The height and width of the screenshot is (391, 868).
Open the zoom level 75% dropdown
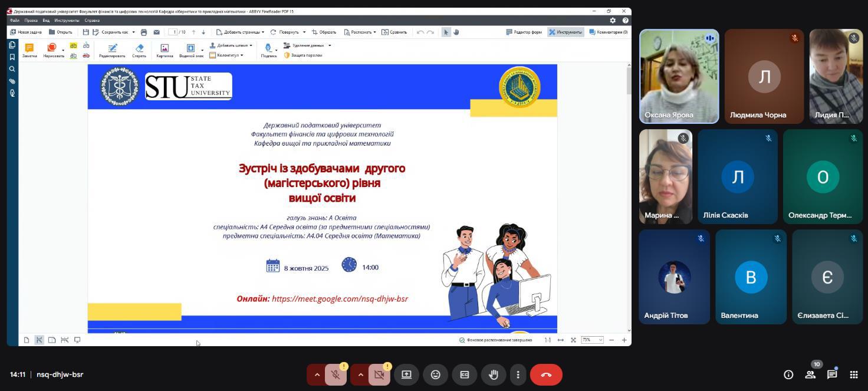click(592, 340)
